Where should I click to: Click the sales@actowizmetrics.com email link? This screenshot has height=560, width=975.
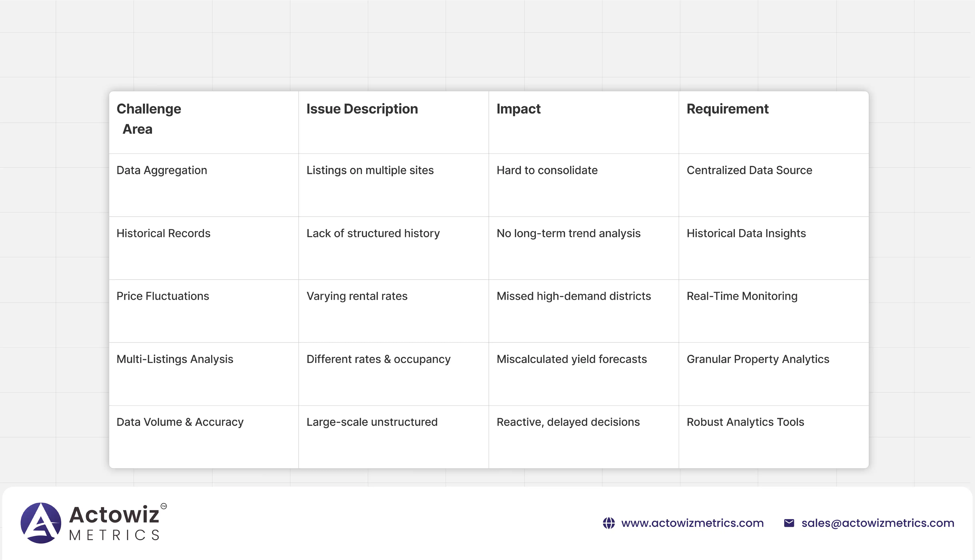[x=878, y=523]
